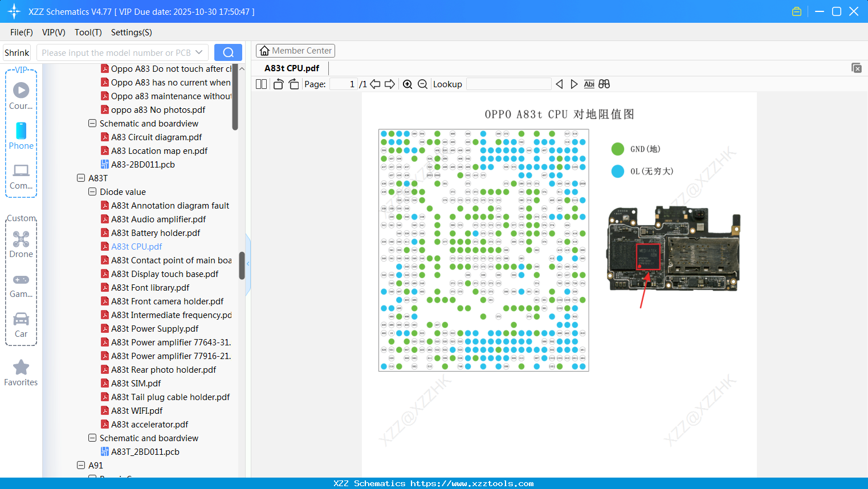This screenshot has height=489, width=868.
Task: Click the Abi text tool icon
Action: tap(589, 84)
